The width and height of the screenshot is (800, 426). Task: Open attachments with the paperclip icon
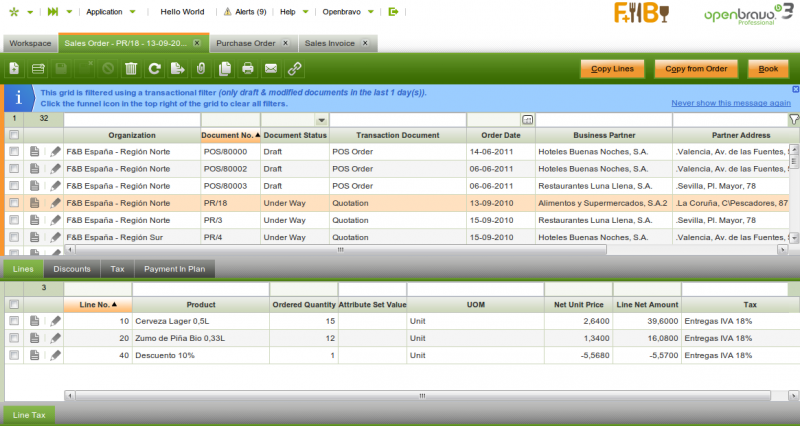(200, 69)
